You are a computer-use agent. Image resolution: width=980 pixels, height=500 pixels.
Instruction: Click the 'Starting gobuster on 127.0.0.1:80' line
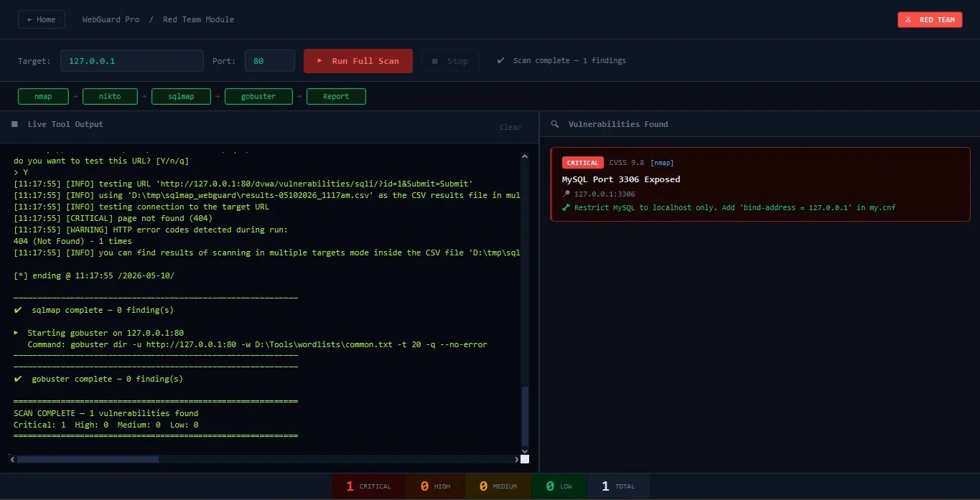(98, 333)
